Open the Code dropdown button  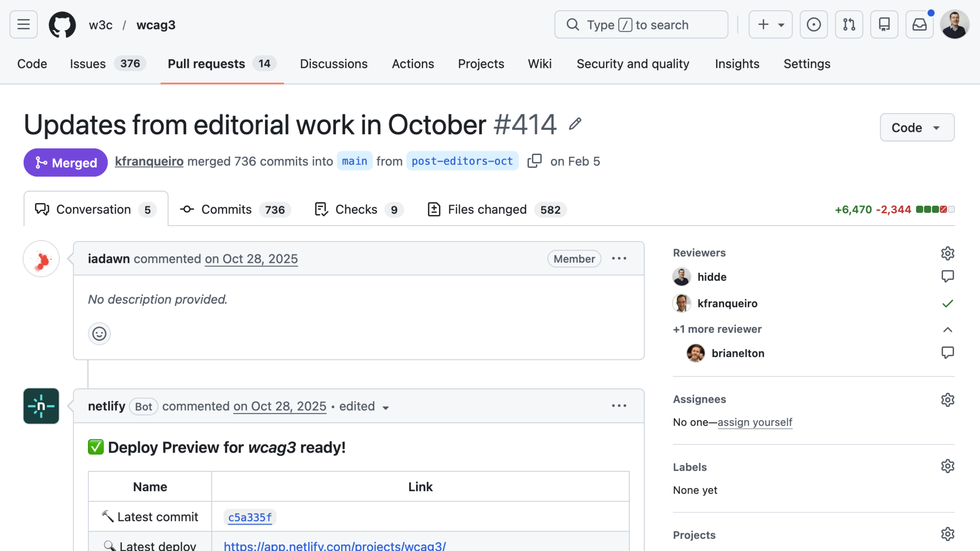click(x=917, y=128)
